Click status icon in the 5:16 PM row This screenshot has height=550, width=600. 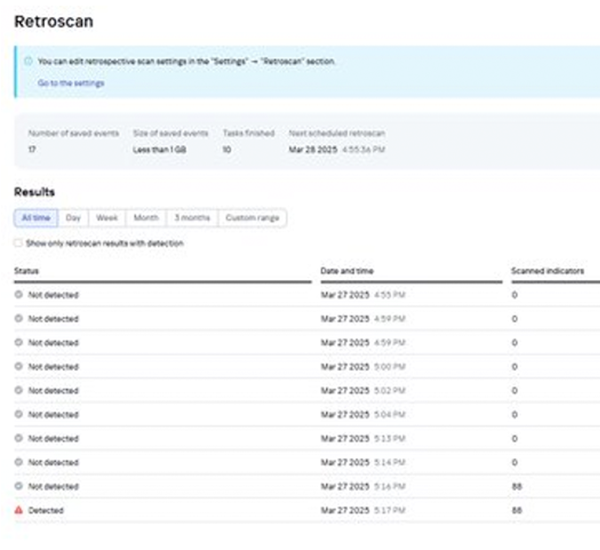pyautogui.click(x=18, y=486)
